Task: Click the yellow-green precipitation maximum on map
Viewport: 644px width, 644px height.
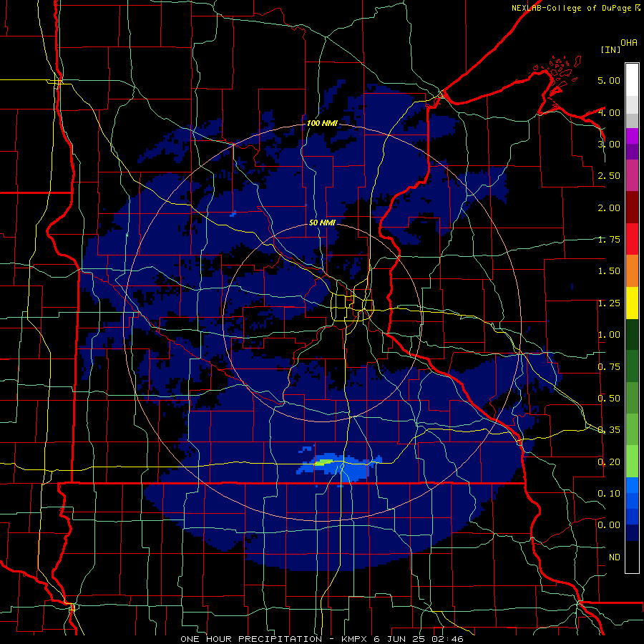Action: tap(324, 462)
